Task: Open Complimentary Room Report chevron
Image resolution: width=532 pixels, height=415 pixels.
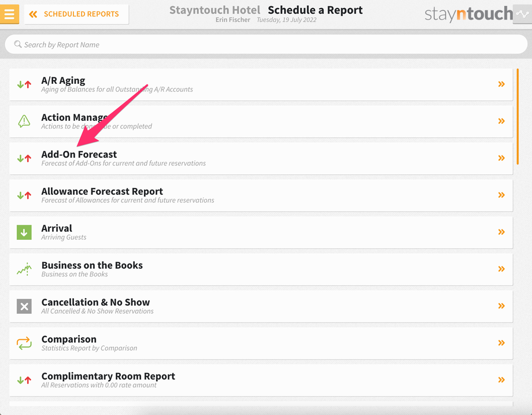Action: coord(501,380)
